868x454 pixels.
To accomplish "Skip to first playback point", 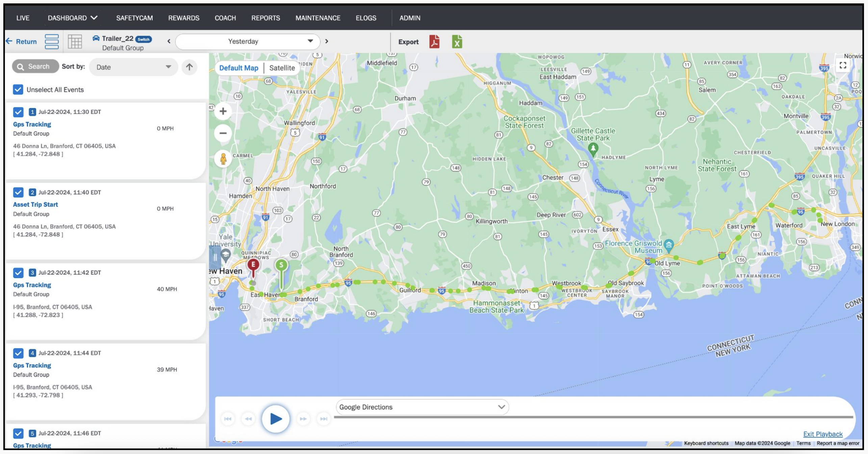I will (x=228, y=419).
